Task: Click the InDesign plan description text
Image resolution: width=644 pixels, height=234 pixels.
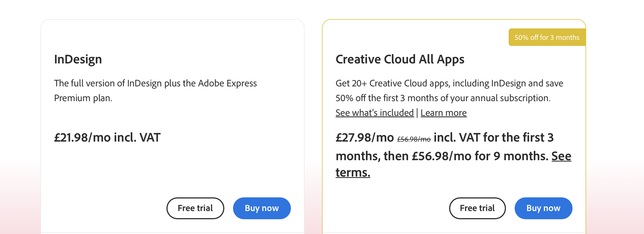Action: (155, 83)
